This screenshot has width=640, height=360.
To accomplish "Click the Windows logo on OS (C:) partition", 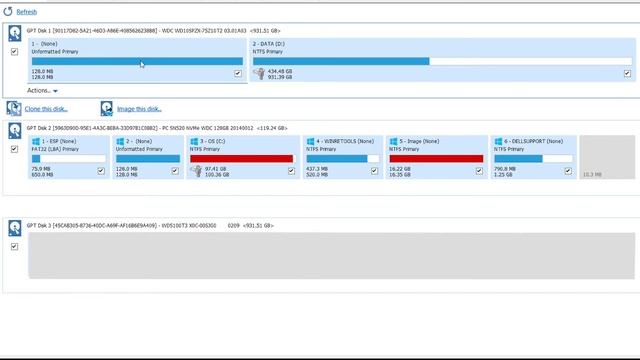I will (194, 141).
